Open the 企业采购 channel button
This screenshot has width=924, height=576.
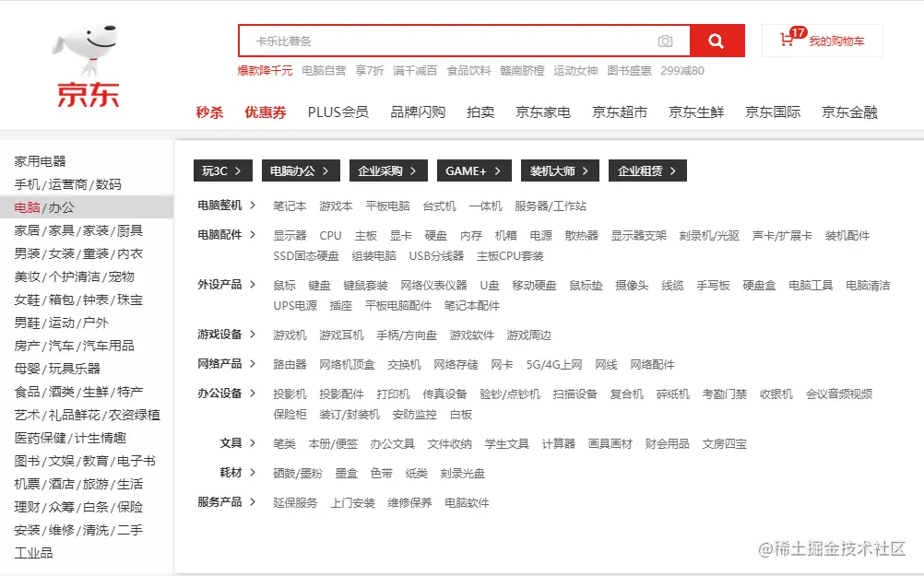[388, 170]
